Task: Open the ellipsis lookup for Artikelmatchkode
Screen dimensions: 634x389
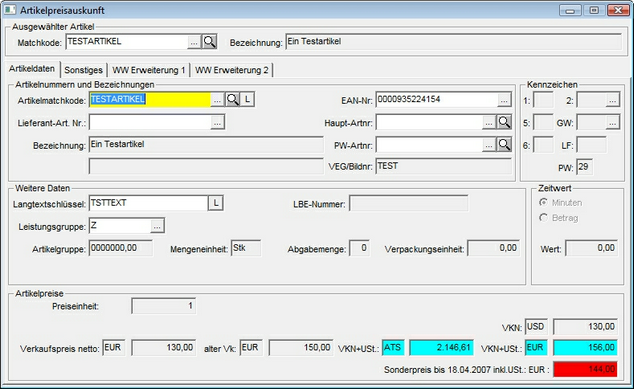Action: click(x=217, y=100)
